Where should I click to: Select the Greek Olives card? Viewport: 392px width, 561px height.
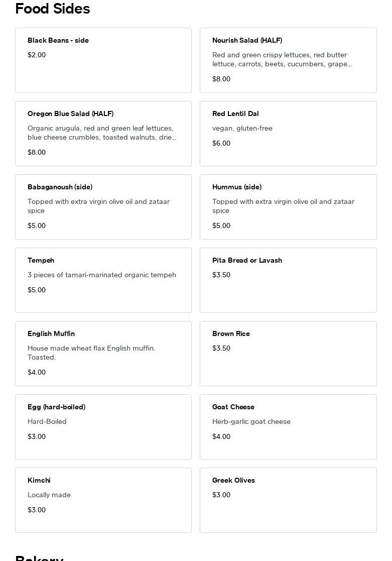pos(288,500)
